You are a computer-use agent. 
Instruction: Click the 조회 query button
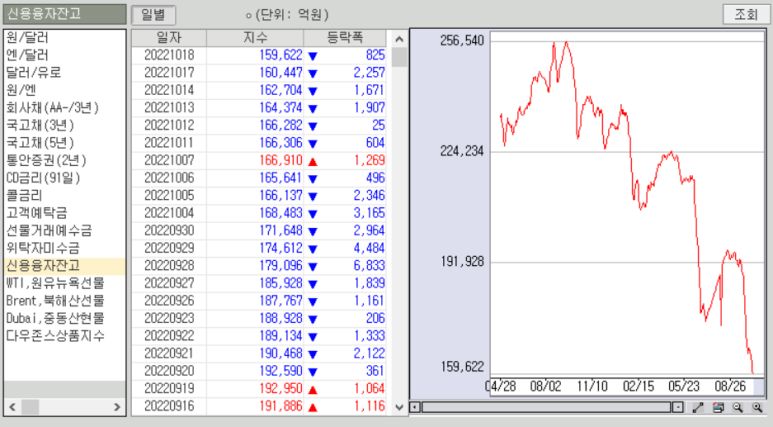(746, 14)
